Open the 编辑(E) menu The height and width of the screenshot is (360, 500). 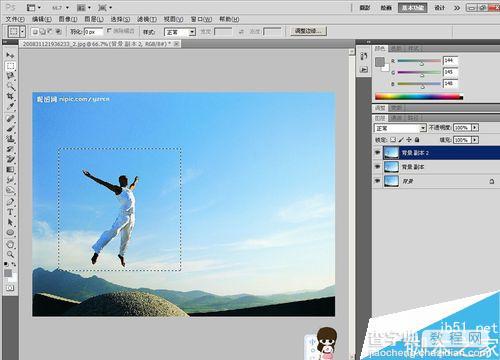(42, 19)
